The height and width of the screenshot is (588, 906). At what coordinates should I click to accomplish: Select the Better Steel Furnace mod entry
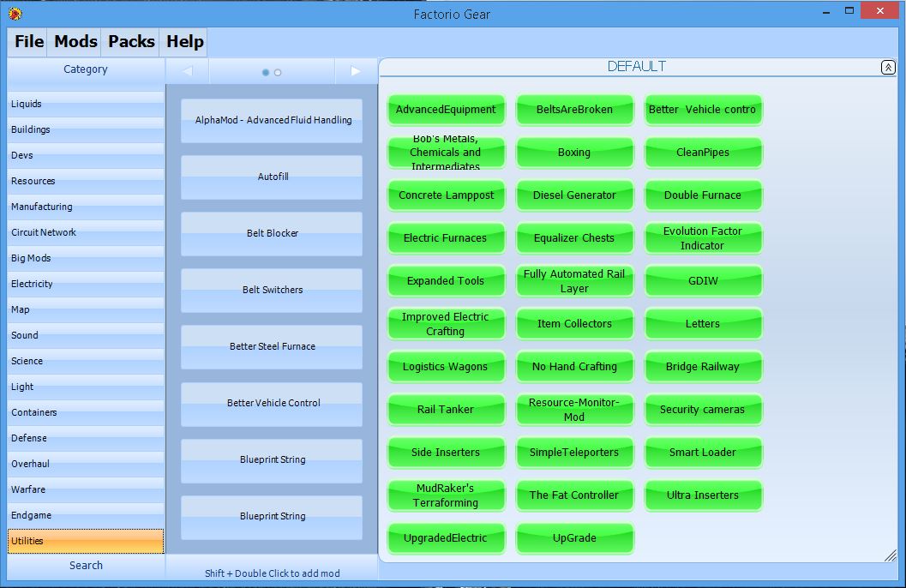point(272,347)
